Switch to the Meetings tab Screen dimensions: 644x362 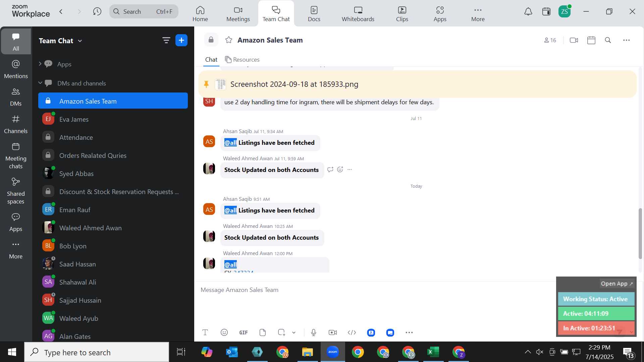click(238, 14)
